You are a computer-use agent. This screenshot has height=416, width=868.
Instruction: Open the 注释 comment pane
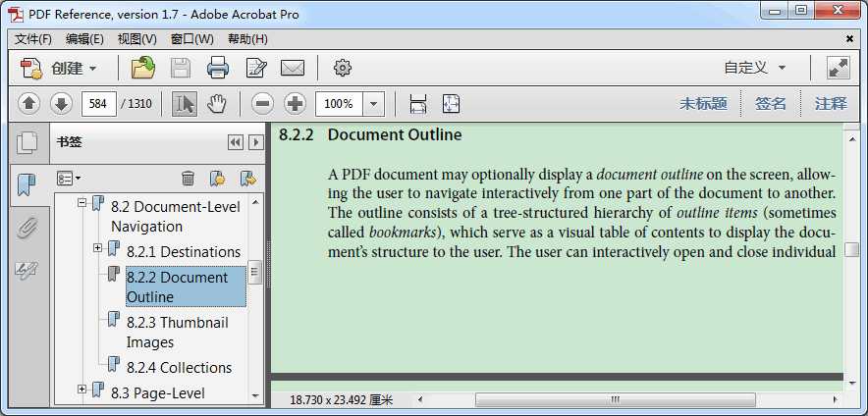click(831, 103)
